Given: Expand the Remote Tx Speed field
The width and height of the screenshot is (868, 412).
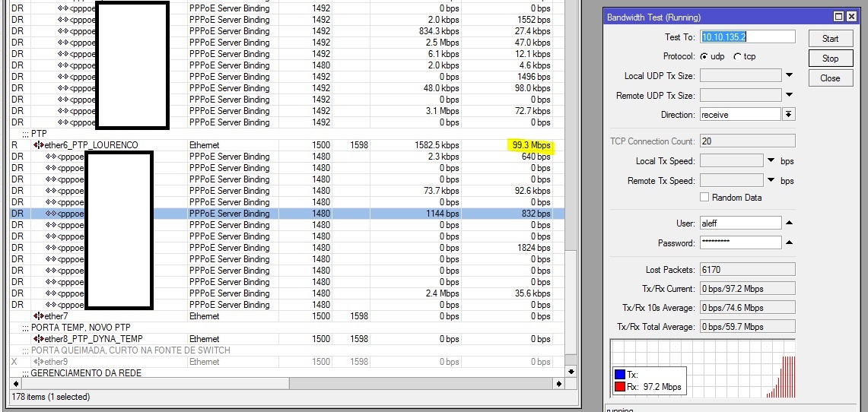Looking at the screenshot, I should tap(771, 181).
